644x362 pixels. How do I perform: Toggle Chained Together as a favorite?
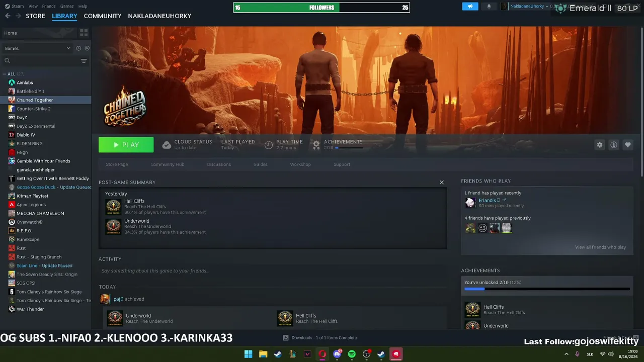point(627,145)
